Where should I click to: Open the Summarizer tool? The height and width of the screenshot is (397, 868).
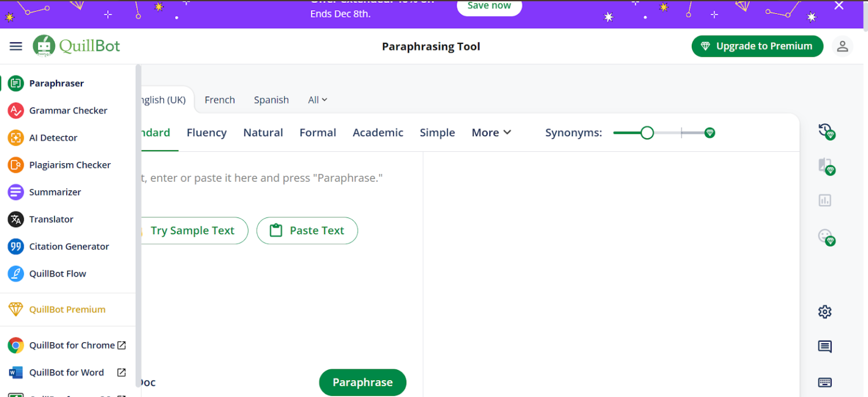pyautogui.click(x=55, y=192)
